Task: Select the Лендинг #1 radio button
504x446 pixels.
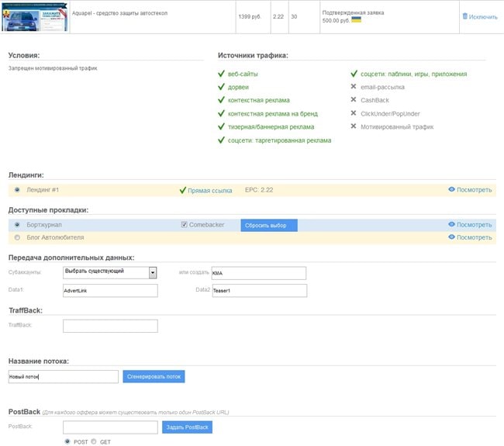Action: (18, 190)
